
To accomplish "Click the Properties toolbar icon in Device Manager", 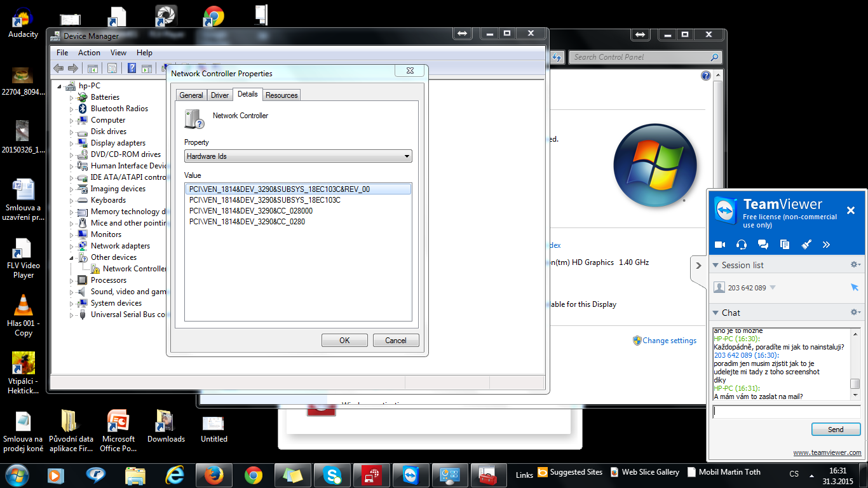I will pyautogui.click(x=112, y=69).
